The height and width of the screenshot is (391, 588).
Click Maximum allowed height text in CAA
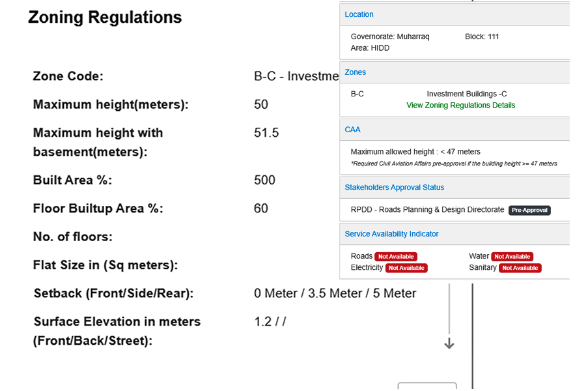(x=415, y=152)
